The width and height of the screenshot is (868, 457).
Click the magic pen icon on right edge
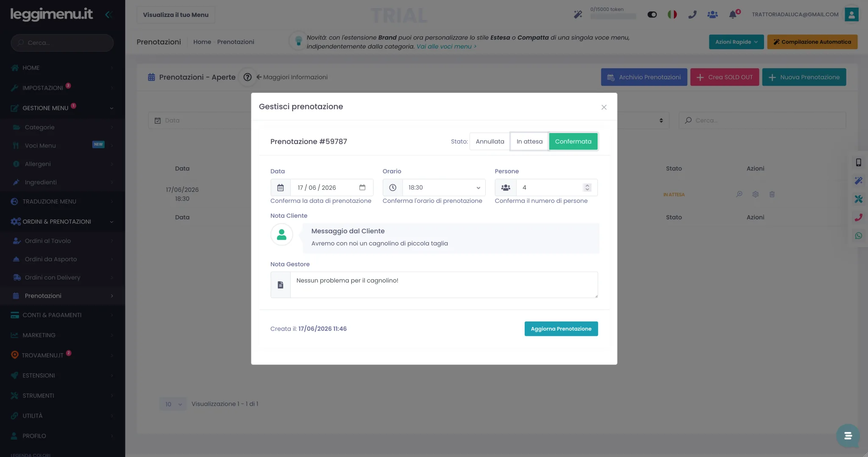(858, 180)
